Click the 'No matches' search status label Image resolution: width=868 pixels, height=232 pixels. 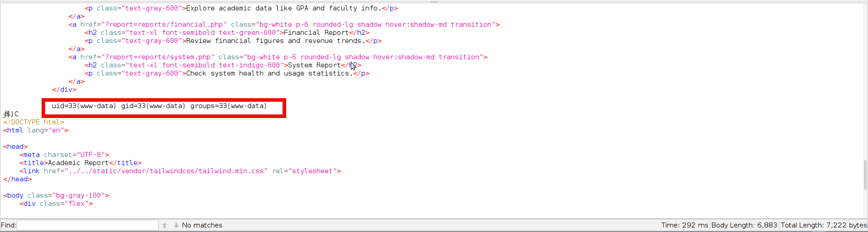tap(202, 225)
